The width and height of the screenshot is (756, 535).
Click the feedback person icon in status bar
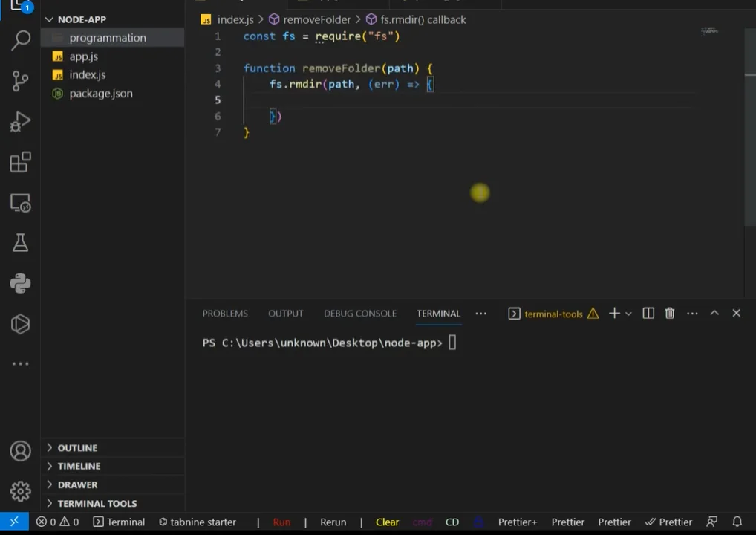711,522
